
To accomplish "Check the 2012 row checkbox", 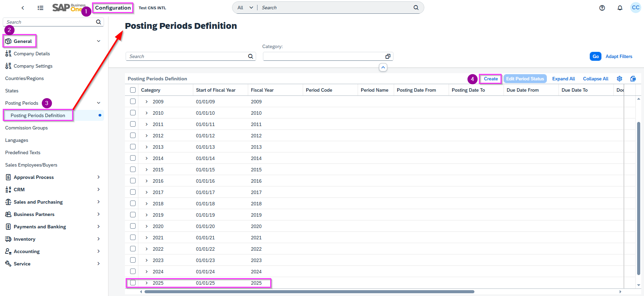I will coord(133,135).
